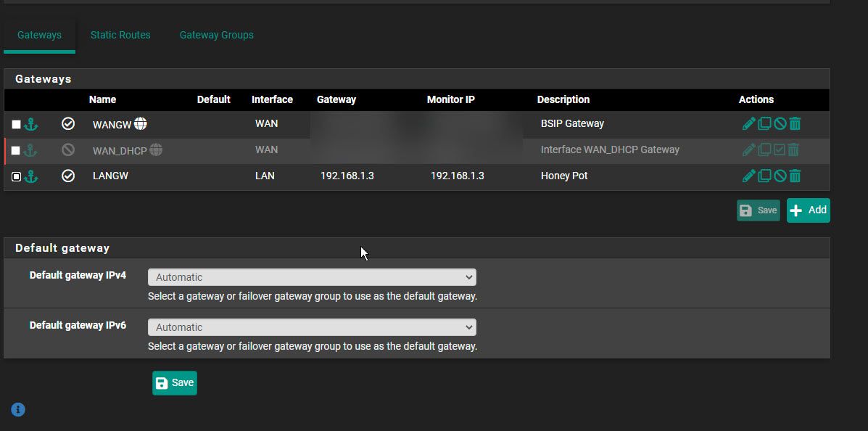Disable the LANGW gateway
868x431 pixels.
point(780,176)
